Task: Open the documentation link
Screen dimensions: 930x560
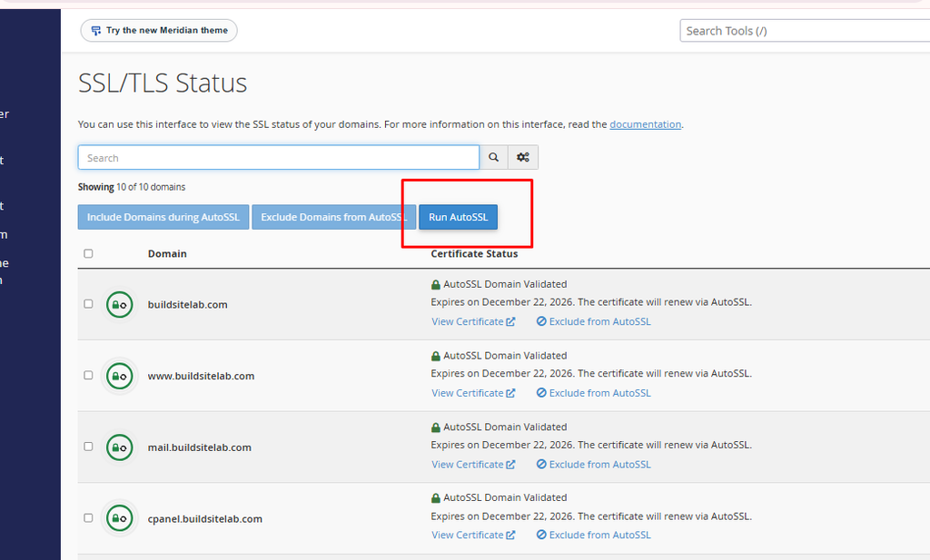Action: (x=646, y=124)
